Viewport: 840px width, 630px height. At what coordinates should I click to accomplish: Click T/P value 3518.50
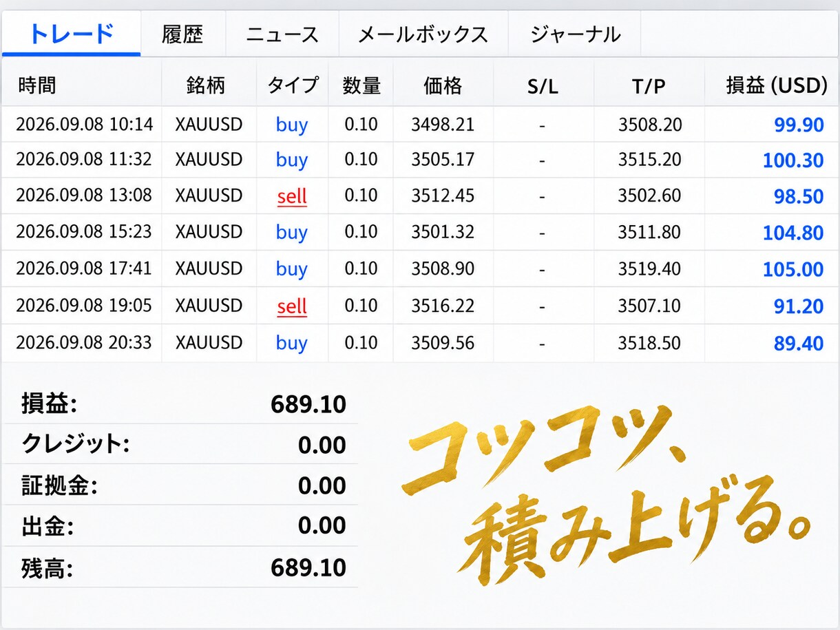coord(650,343)
